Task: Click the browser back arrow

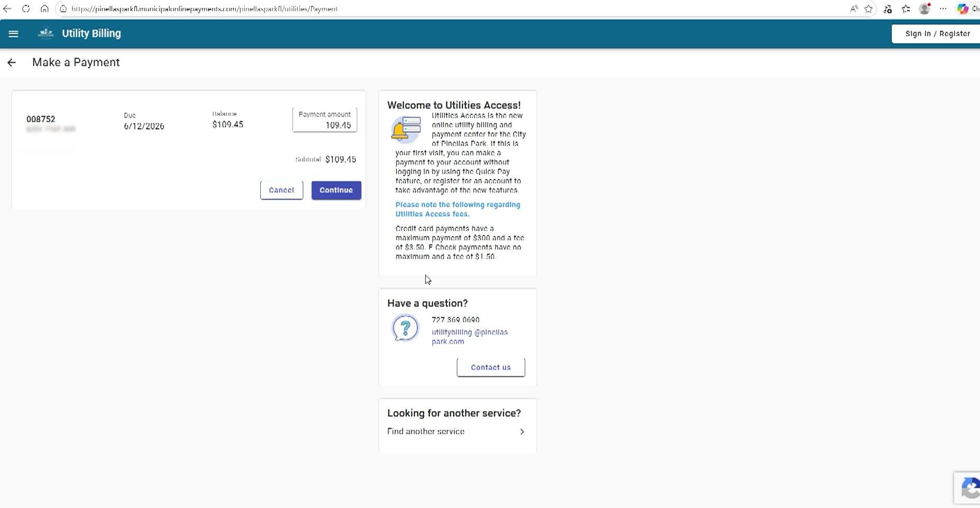Action: (x=7, y=9)
